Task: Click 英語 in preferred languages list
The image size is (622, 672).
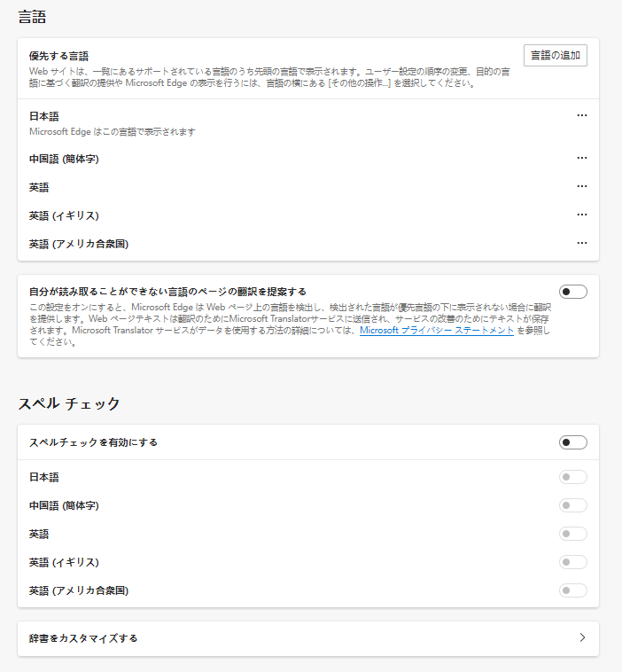Action: 39,187
